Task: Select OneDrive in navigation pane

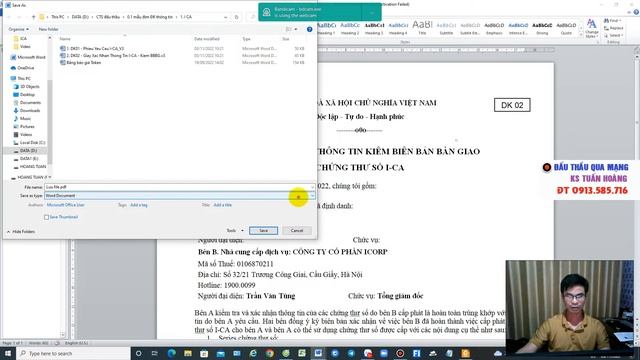Action: coord(26,68)
